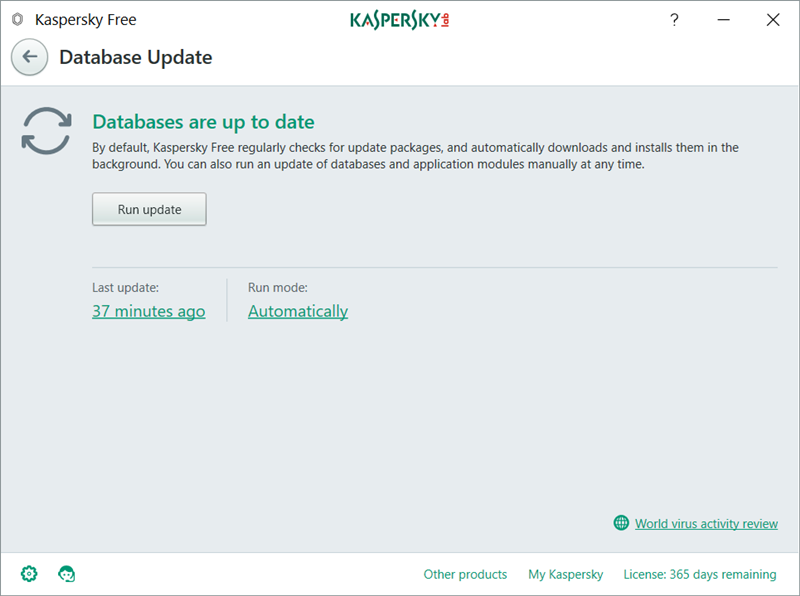Go back with the arrow button
800x596 pixels.
[30, 57]
